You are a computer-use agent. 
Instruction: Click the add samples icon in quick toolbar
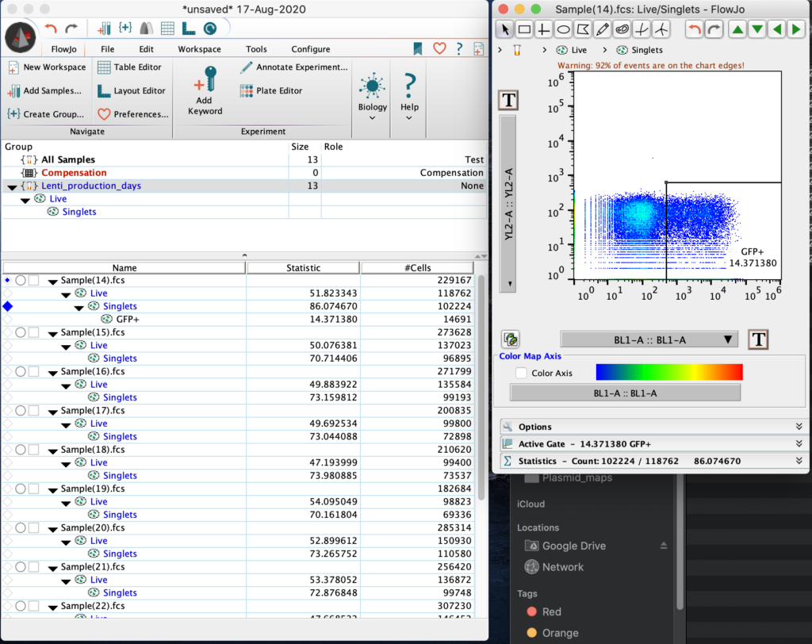click(105, 29)
